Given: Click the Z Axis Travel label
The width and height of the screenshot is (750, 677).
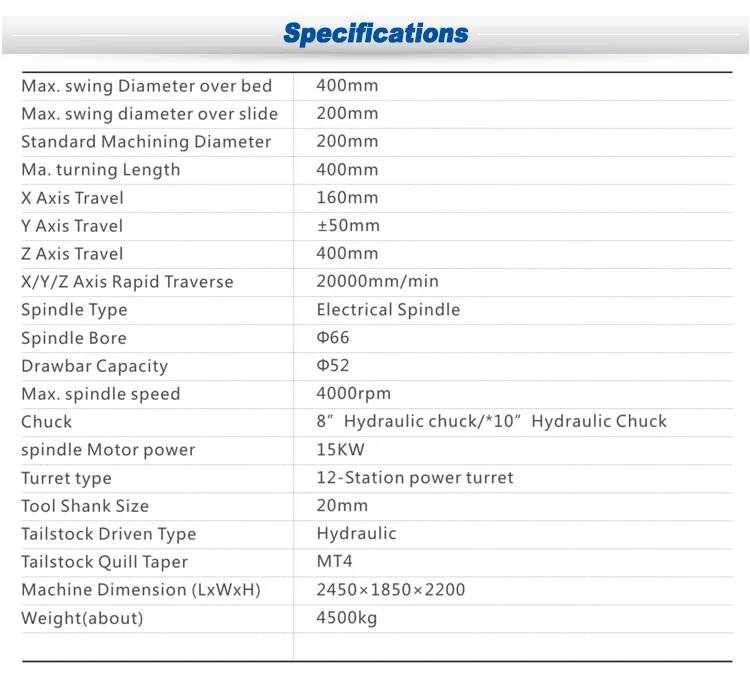Looking at the screenshot, I should (x=72, y=254).
